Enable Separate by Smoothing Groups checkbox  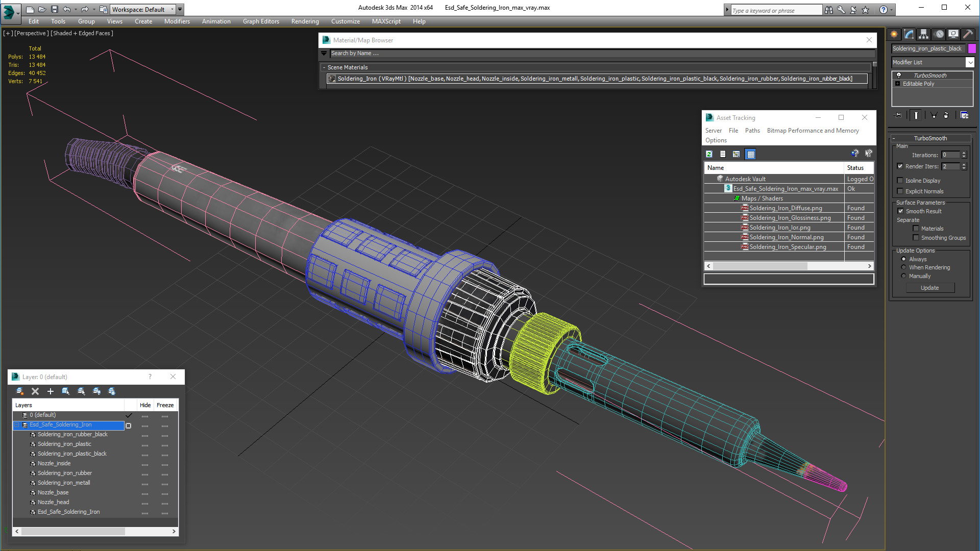coord(916,238)
